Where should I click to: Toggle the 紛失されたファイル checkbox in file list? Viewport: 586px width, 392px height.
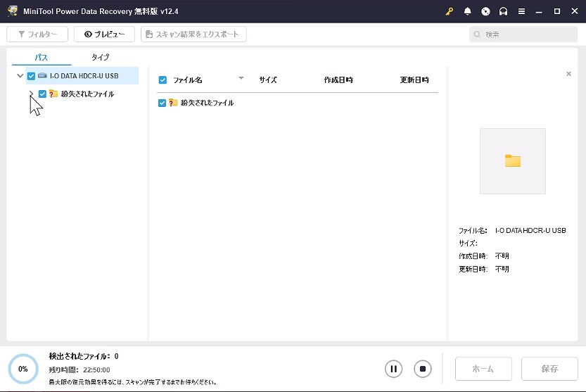point(162,103)
